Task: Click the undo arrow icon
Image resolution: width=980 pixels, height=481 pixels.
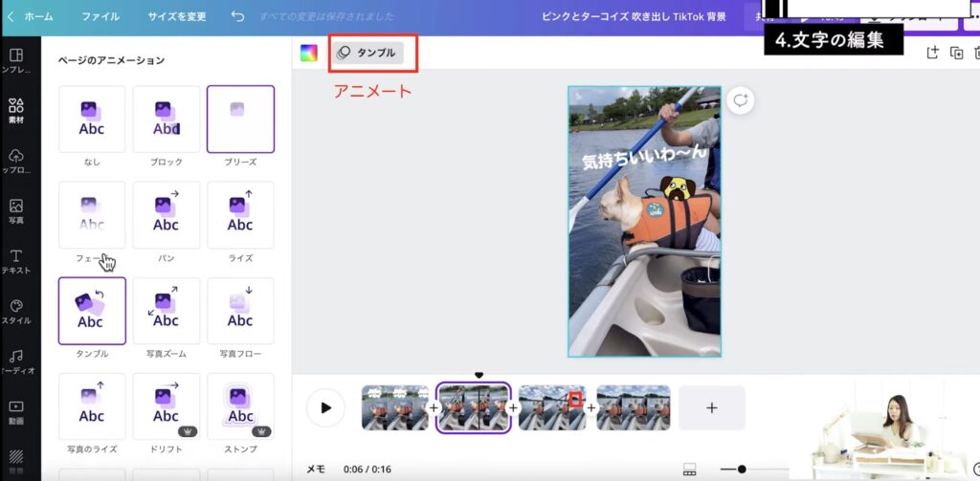Action: [237, 16]
